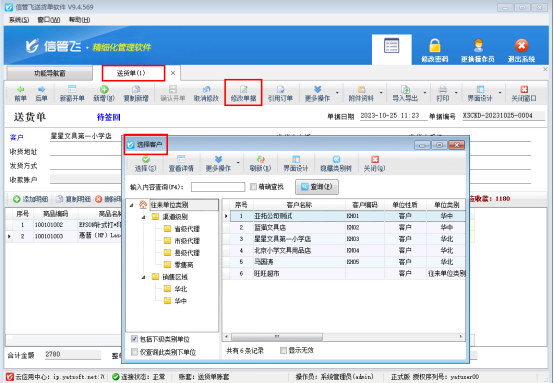
Task: Enable the 精确查找 checkbox
Action: [253, 187]
